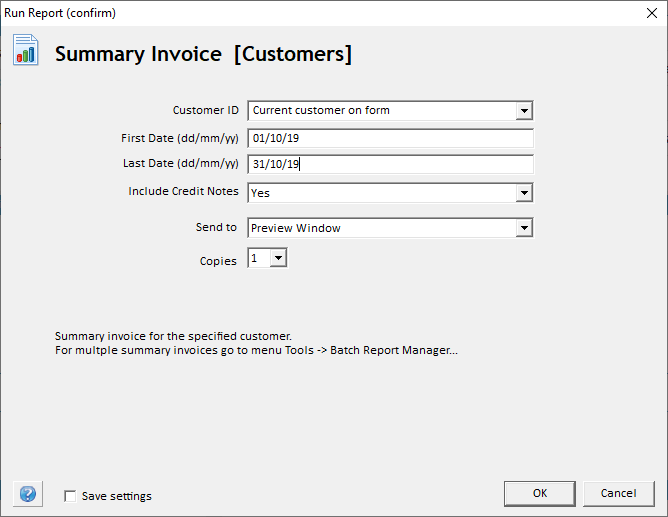Click into the First Date input field

pyautogui.click(x=390, y=138)
